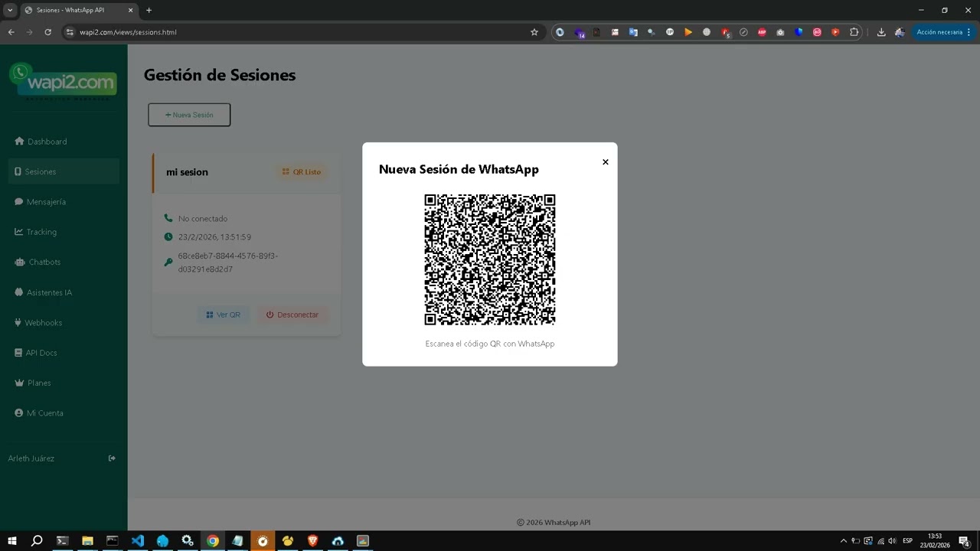Click the WhatsApp QR code image
980x551 pixels.
click(490, 259)
